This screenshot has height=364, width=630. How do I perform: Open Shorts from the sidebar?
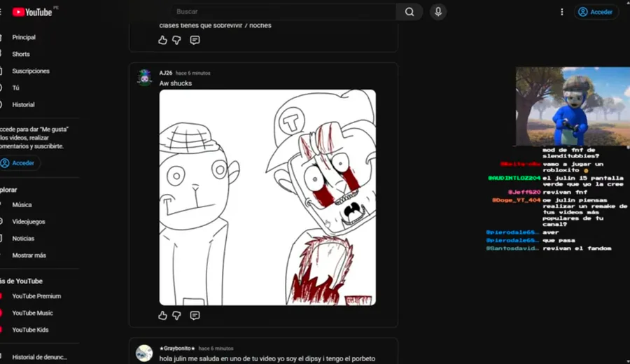point(21,54)
